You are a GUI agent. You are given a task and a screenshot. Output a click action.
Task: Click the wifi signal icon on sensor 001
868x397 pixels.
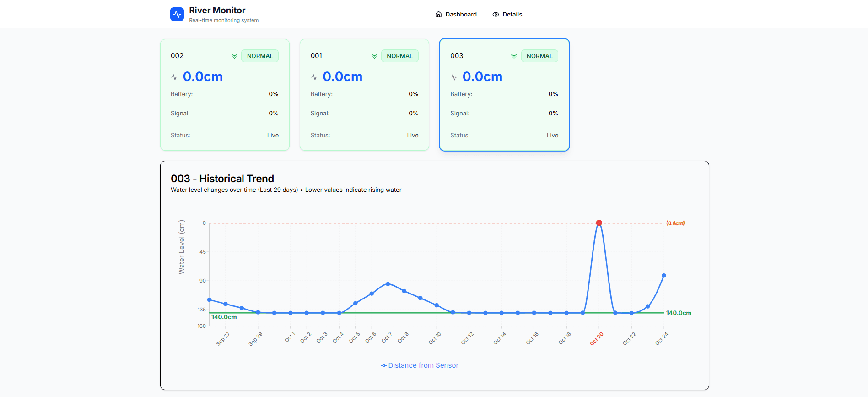374,56
